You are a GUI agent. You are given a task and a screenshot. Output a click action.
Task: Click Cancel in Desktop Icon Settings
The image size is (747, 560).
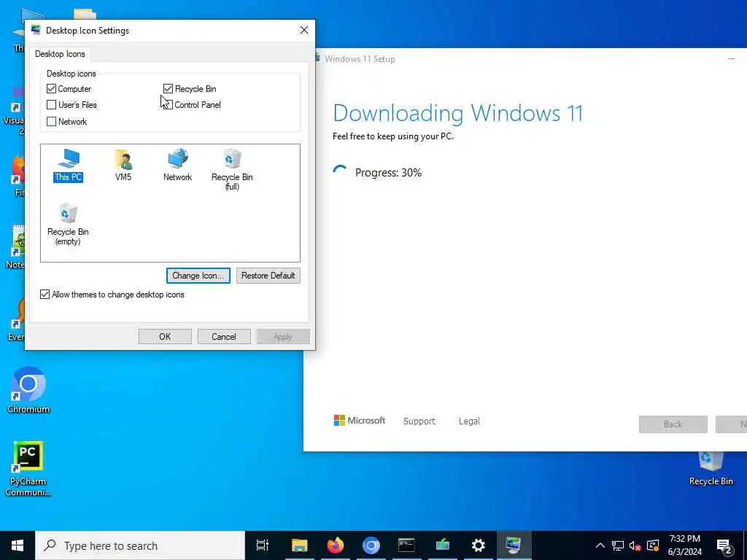click(x=224, y=337)
